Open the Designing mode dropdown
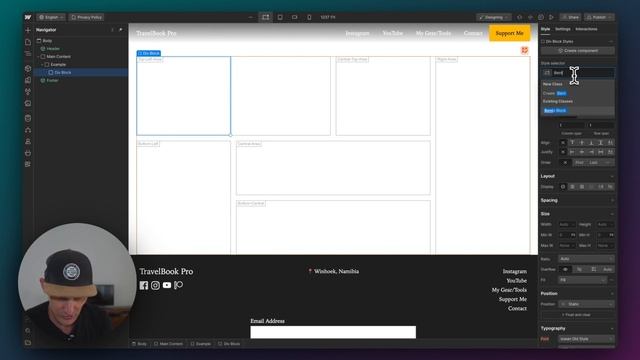 493,17
